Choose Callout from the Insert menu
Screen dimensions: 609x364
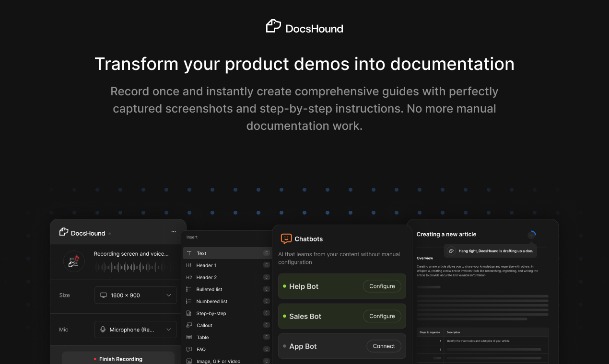pyautogui.click(x=227, y=325)
